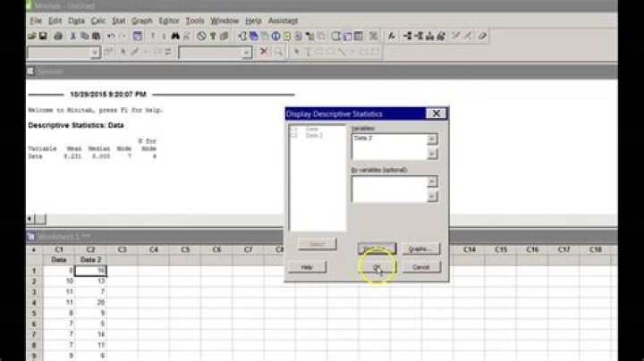
Task: Click the Open Project folder icon
Action: (32, 36)
